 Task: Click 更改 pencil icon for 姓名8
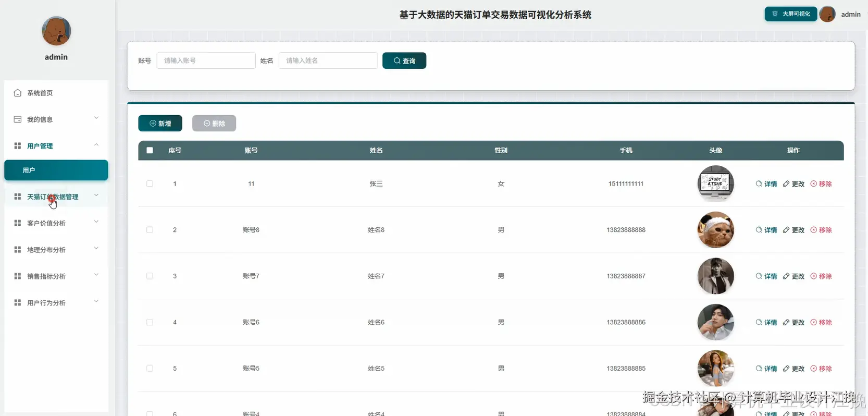pos(786,230)
